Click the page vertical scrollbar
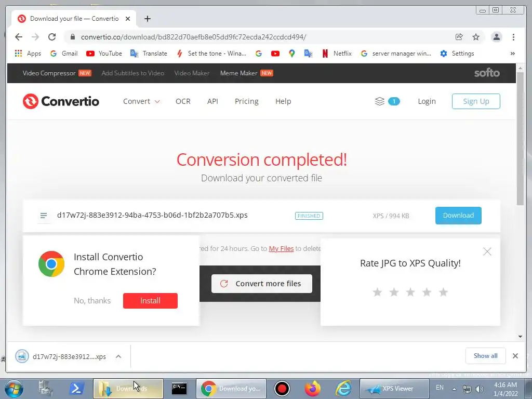 pos(521,139)
